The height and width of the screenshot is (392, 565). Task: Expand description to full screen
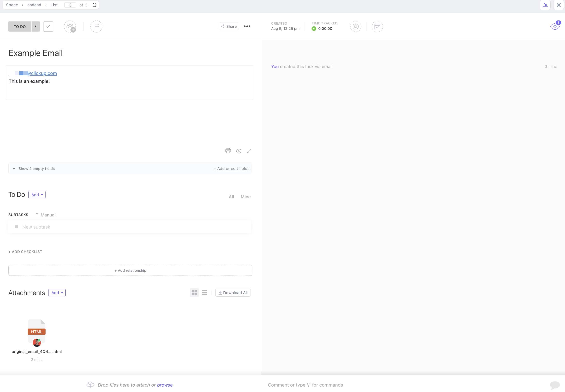coord(249,151)
